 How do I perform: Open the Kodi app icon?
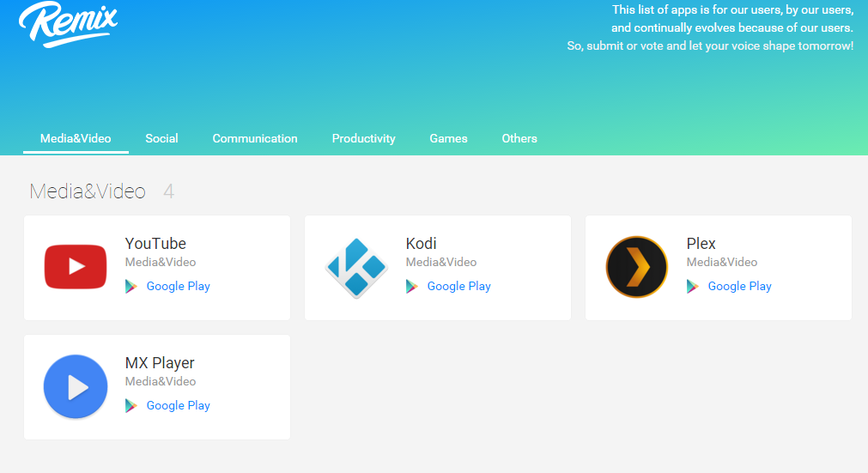(x=356, y=268)
